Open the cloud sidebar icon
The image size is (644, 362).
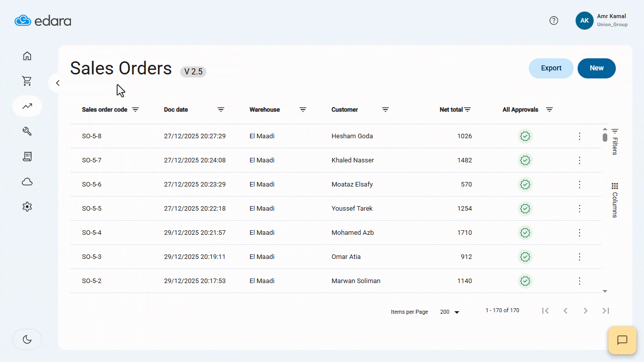27,182
